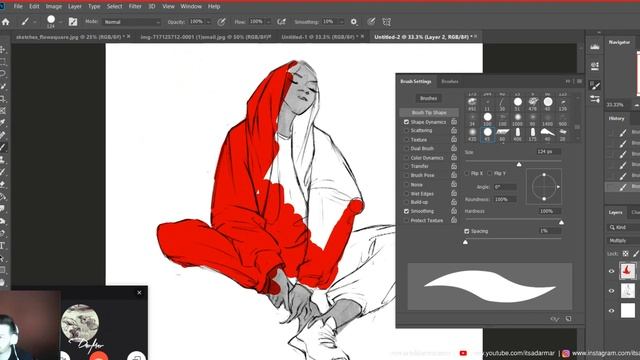Lock transparent pixels in Layers panel
Viewport: 640px width, 360px height.
(x=625, y=253)
